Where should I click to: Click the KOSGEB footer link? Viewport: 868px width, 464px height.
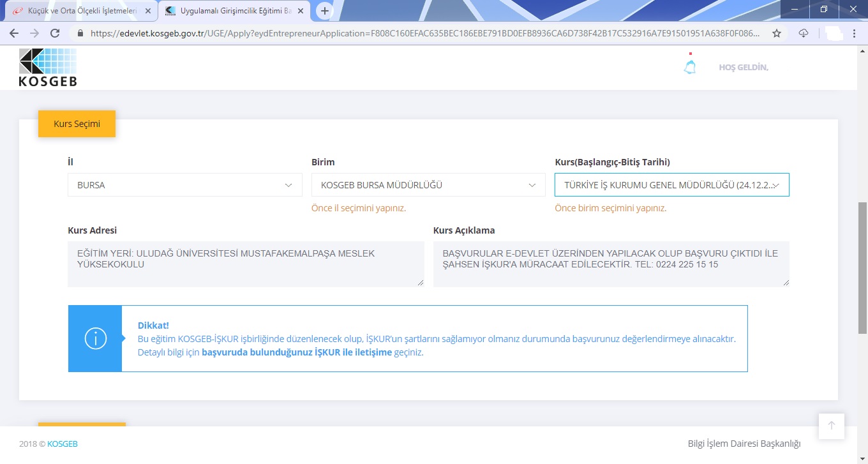[x=63, y=444]
